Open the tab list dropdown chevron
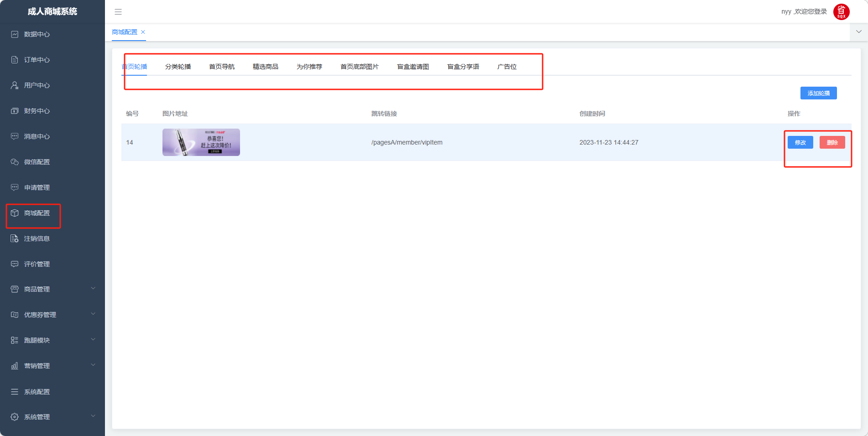The image size is (868, 436). (858, 32)
